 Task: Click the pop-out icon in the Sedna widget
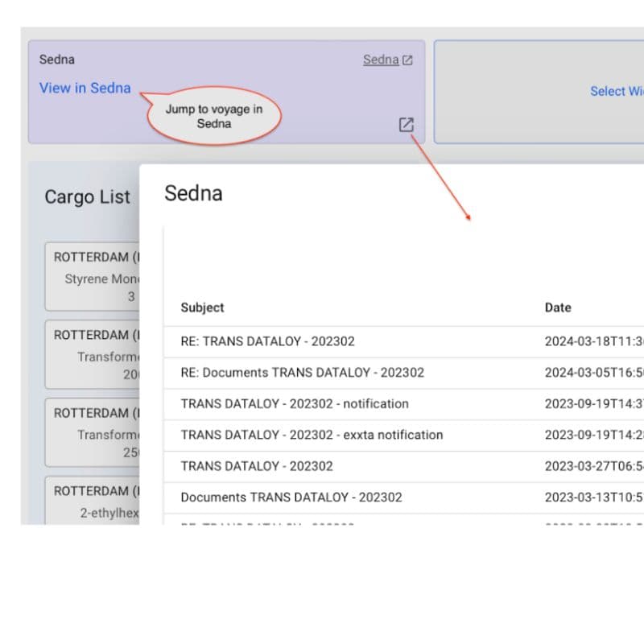[x=407, y=125]
